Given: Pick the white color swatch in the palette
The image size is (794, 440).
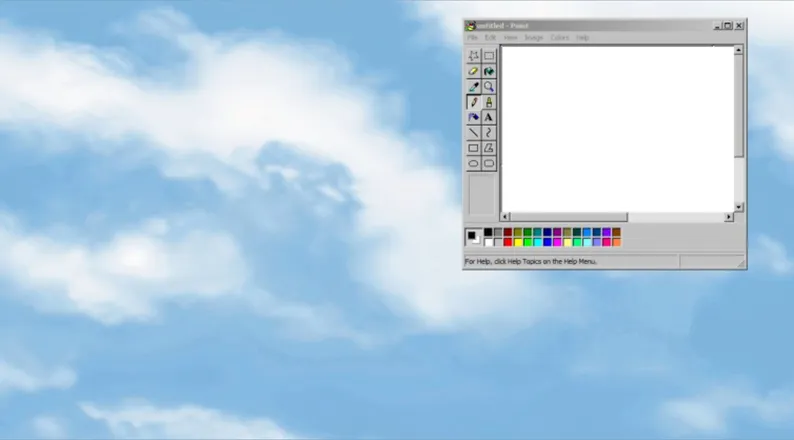Looking at the screenshot, I should coord(488,242).
